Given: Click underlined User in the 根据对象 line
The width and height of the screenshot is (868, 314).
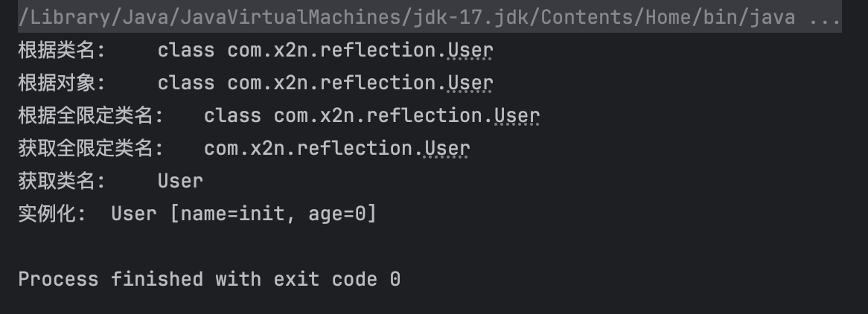Looking at the screenshot, I should 470,83.
